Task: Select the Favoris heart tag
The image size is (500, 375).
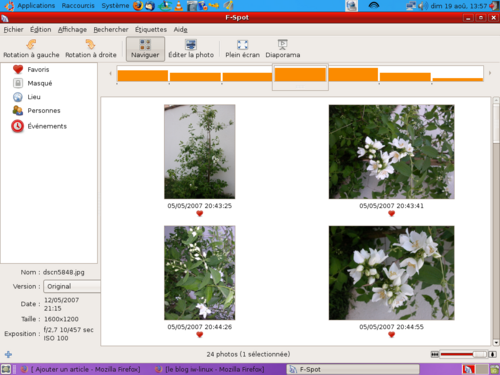Action: click(x=18, y=69)
